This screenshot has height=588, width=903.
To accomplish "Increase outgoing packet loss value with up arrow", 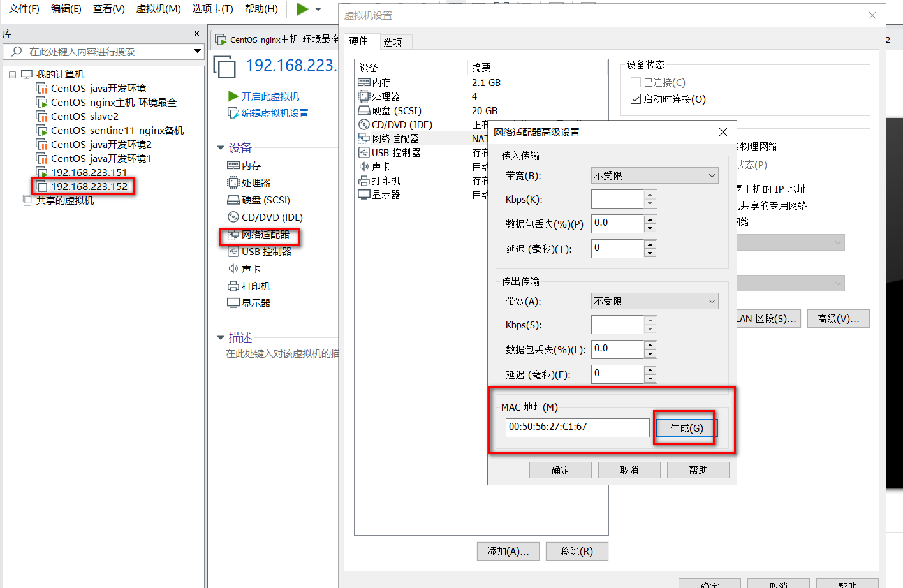I will coord(650,345).
